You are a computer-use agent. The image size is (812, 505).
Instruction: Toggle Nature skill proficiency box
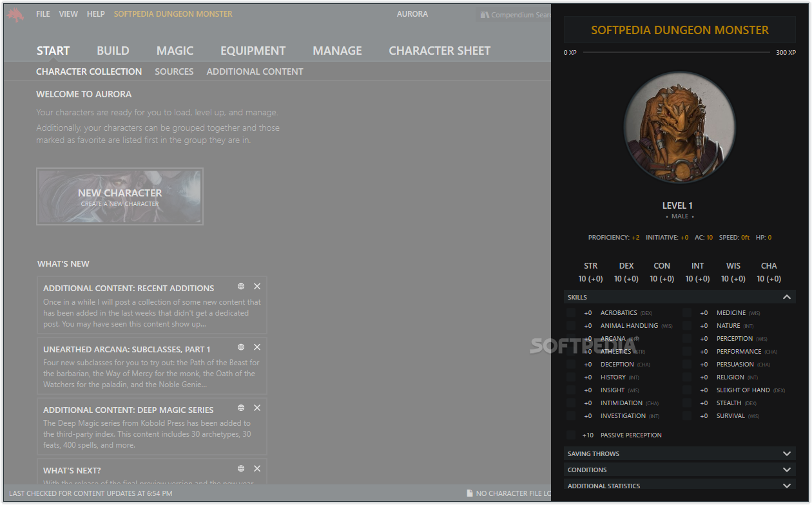pos(687,325)
